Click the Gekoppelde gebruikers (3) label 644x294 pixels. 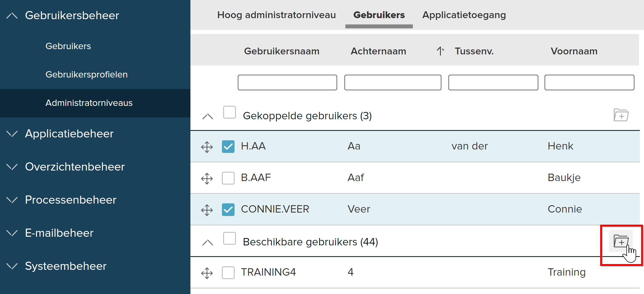tap(307, 116)
